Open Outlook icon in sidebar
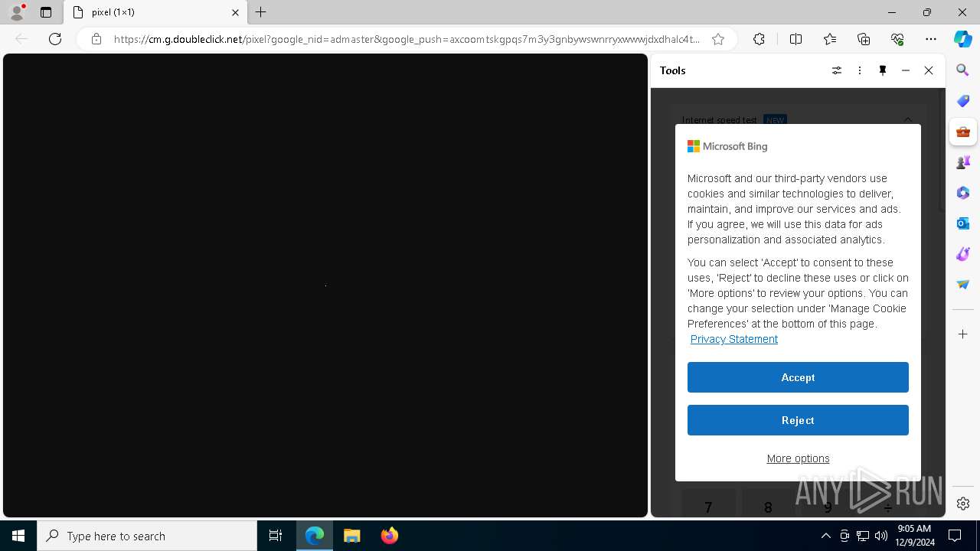980x551 pixels. 963,223
